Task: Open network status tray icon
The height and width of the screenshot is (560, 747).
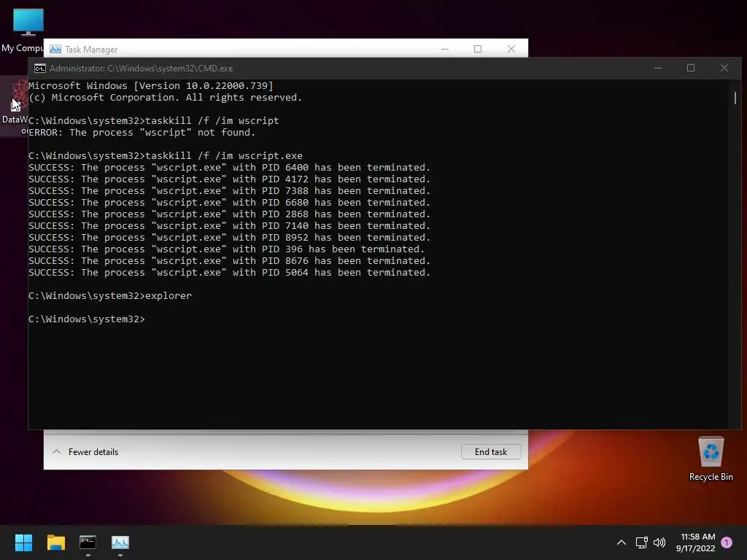Action: point(641,542)
